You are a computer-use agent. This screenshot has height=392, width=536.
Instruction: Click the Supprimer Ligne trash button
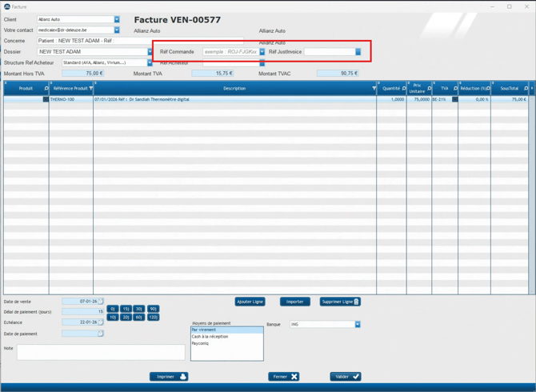point(341,302)
